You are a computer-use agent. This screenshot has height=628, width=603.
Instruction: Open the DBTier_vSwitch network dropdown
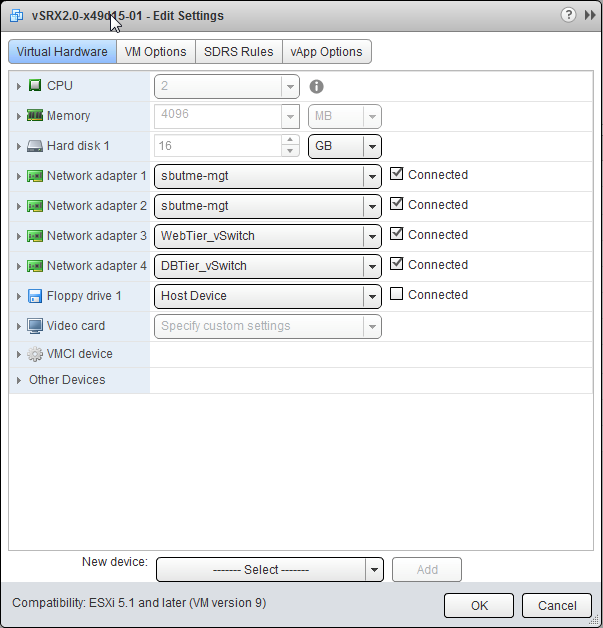tap(268, 267)
